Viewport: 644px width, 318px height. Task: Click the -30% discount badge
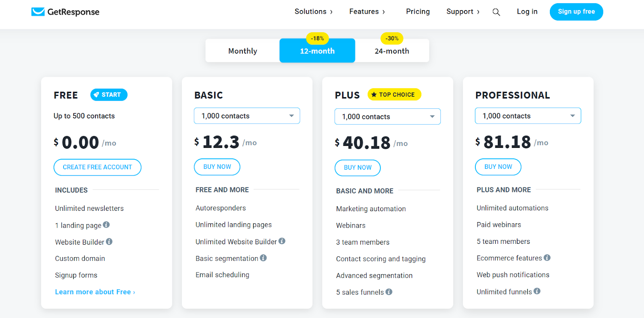(x=392, y=38)
